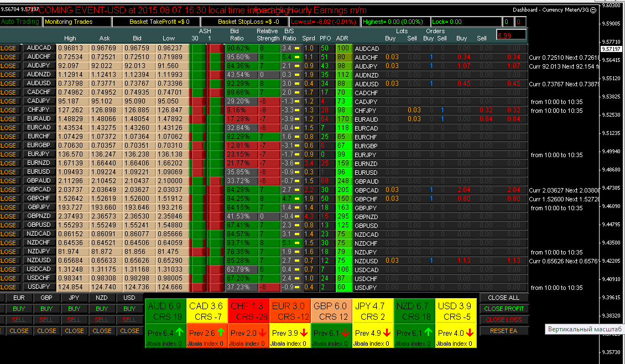Click AUDCHF buy lots value 0.03
This screenshot has width=625, height=364.
pyautogui.click(x=392, y=57)
